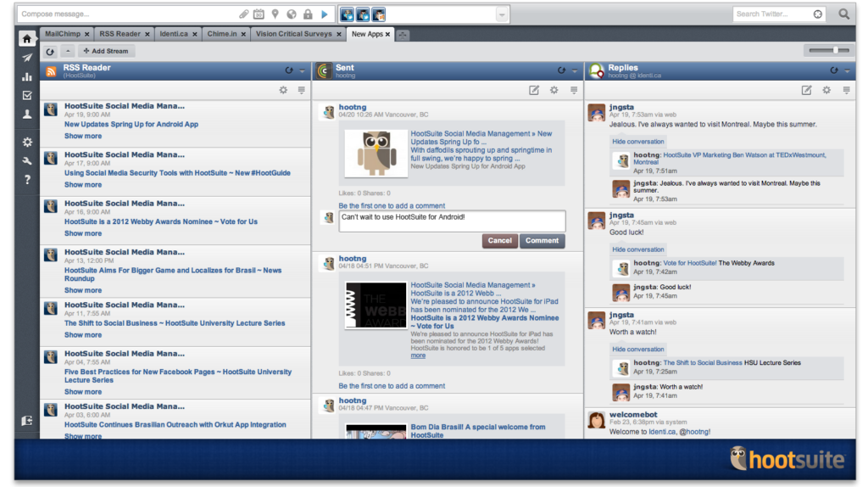Image resolution: width=868 pixels, height=487 pixels.
Task: Toggle third profile avatar in profile picker
Action: (378, 14)
